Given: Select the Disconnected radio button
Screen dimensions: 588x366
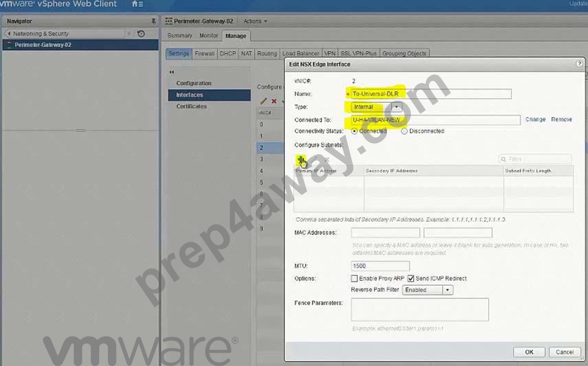Looking at the screenshot, I should click(404, 131).
